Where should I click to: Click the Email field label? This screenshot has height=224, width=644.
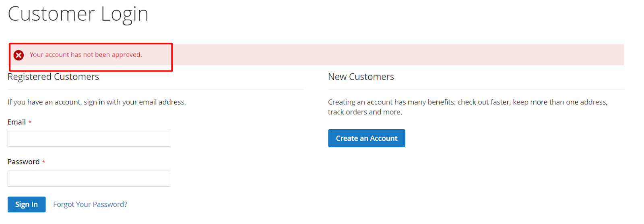click(x=17, y=122)
